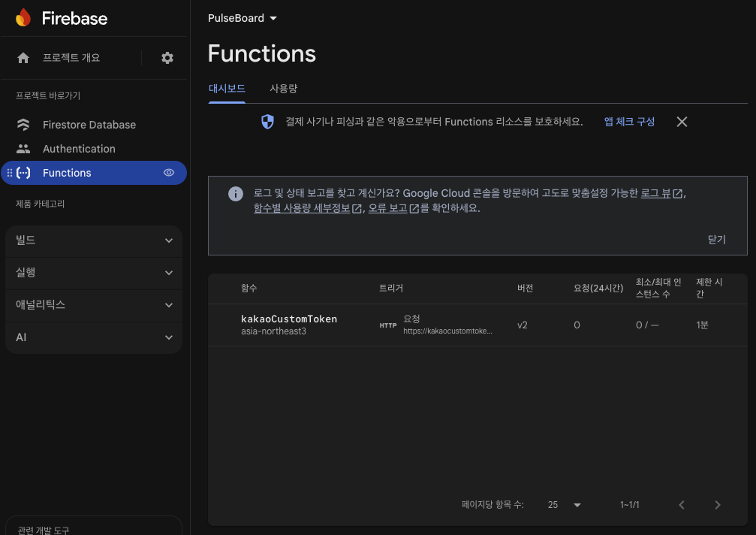Viewport: 756px width, 535px height.
Task: Open the 로그 뷰 link
Action: click(655, 193)
